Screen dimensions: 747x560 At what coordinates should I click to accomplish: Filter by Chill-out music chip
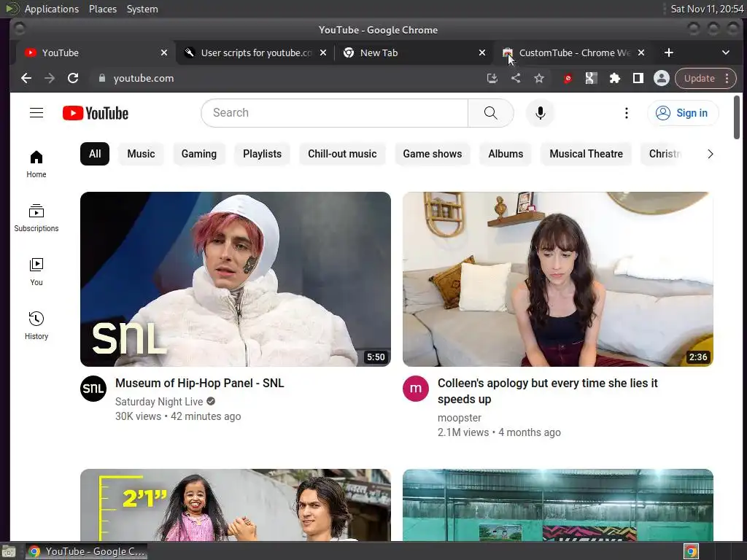pos(342,154)
